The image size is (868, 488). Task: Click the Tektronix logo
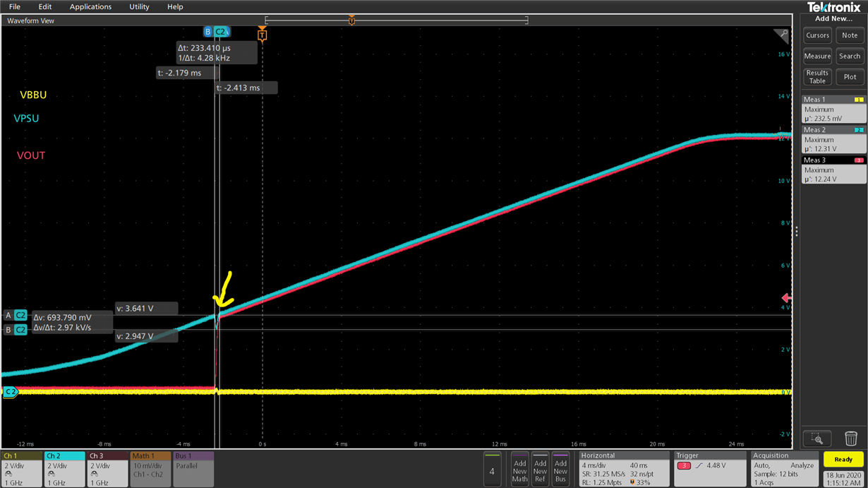pyautogui.click(x=834, y=7)
